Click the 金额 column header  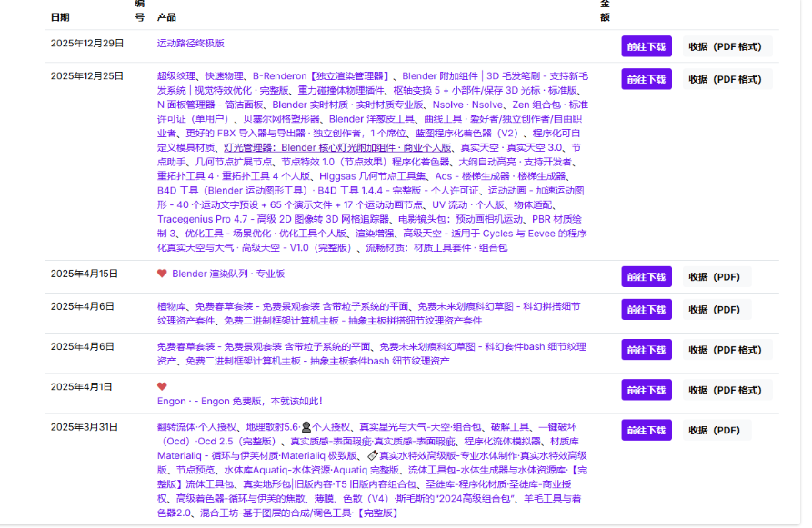(x=605, y=10)
